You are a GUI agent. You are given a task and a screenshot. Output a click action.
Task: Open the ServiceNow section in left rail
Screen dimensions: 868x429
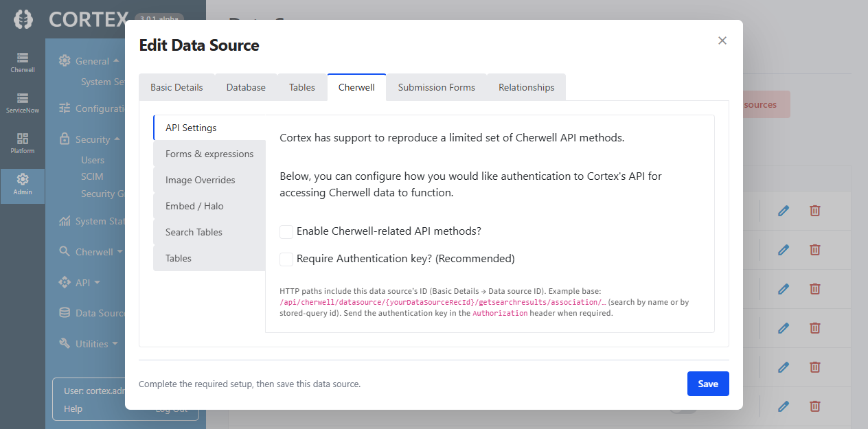click(x=23, y=103)
